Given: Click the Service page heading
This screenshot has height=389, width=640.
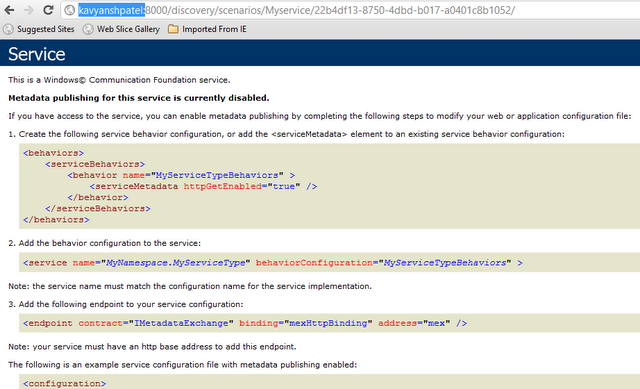Looking at the screenshot, I should 37,54.
